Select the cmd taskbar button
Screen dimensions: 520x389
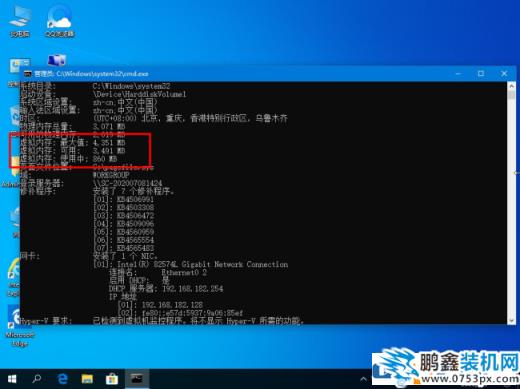[x=137, y=379]
